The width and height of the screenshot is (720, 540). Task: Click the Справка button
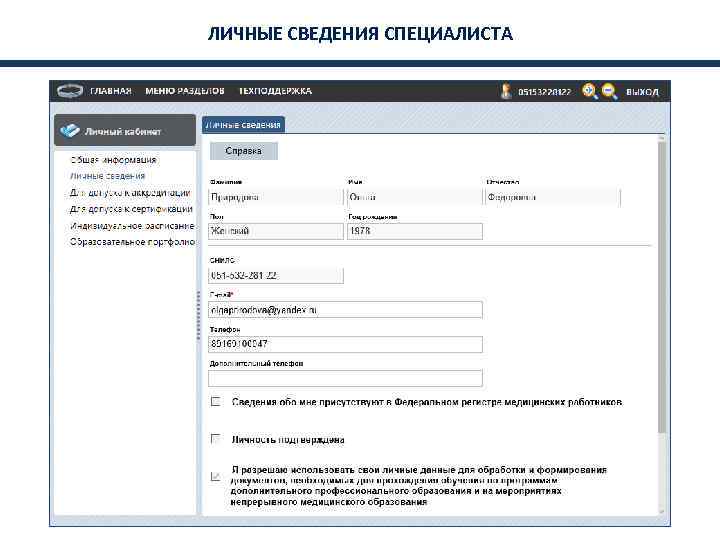point(243,151)
